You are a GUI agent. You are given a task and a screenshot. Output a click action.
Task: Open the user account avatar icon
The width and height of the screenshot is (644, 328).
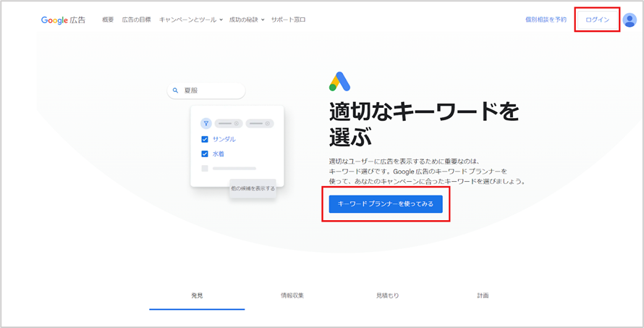pyautogui.click(x=630, y=20)
